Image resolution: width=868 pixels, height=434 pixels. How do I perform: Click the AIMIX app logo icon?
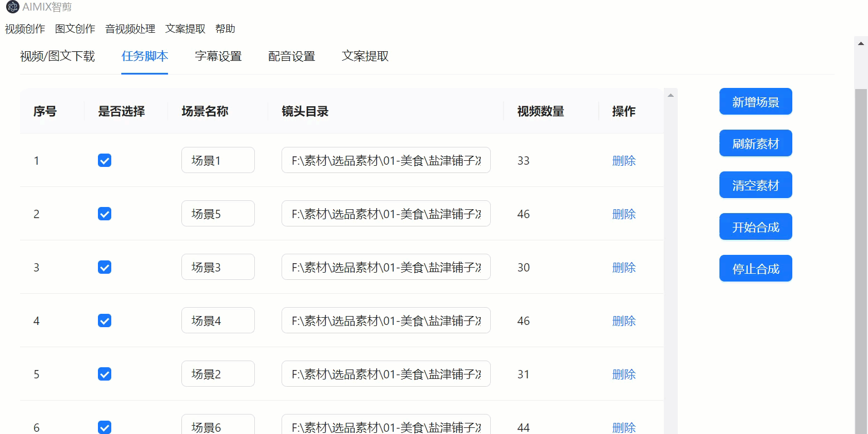coord(12,7)
